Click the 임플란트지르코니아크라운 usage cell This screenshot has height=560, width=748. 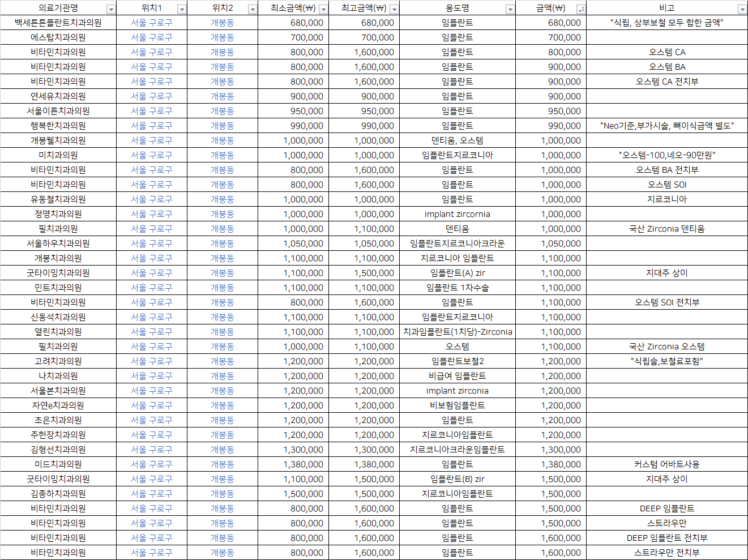[458, 243]
